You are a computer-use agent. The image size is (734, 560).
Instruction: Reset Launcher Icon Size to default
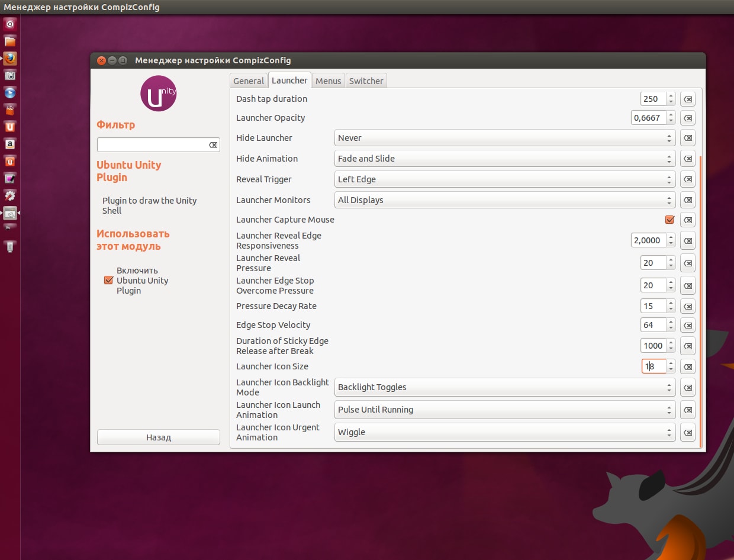[x=687, y=366]
